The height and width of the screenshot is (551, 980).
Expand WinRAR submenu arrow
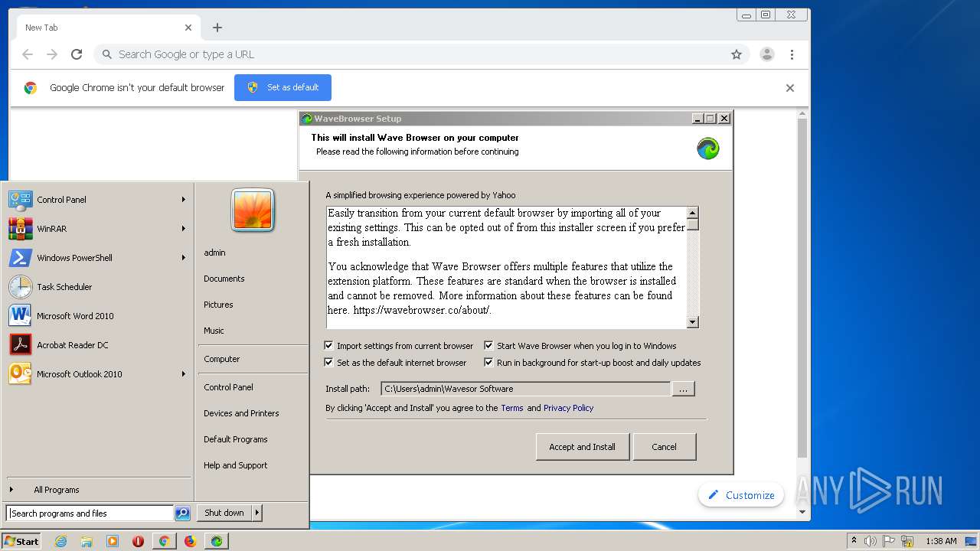pos(184,229)
